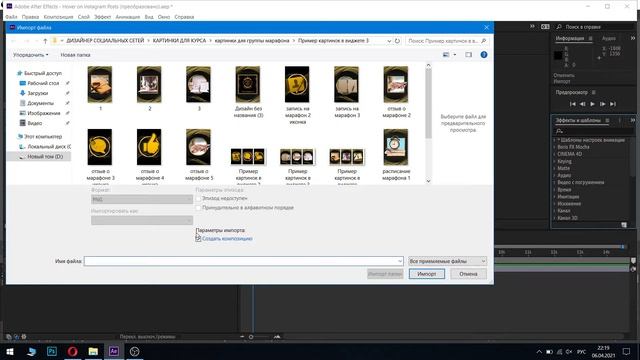
Task: Open Photoshop from the taskbar
Action: point(52,351)
